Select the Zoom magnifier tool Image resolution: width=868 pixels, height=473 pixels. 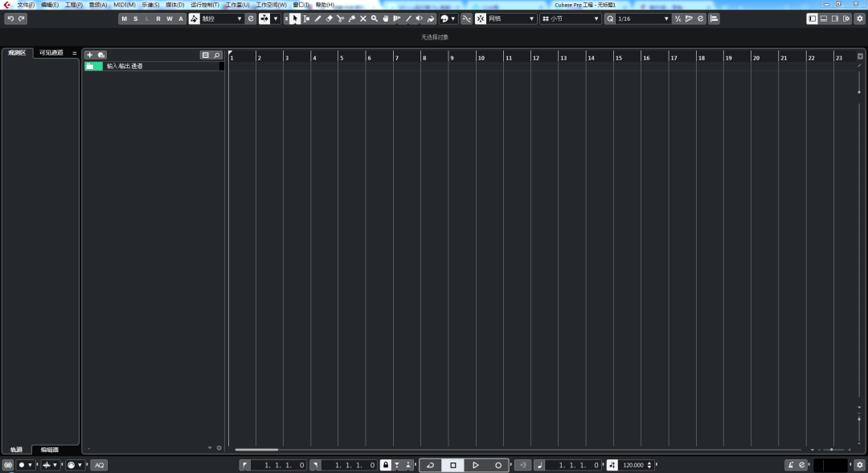coord(375,18)
